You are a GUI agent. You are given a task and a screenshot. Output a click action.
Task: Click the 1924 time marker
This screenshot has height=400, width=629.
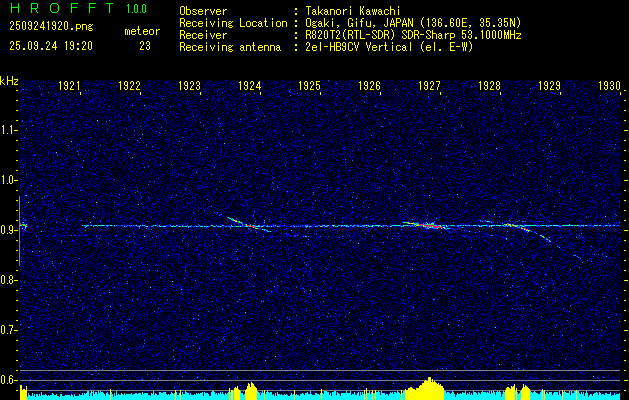249,87
